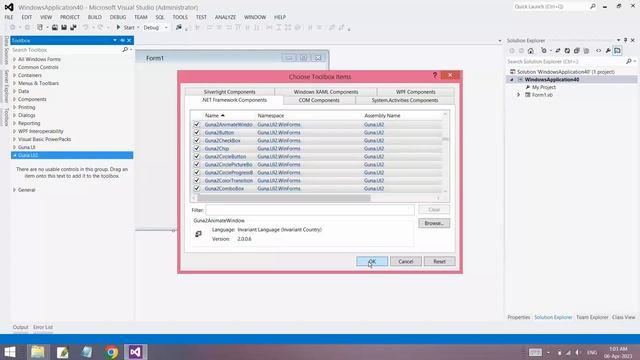Screen dimensions: 640x360
Task: Switch to COM Components tab
Action: (x=319, y=100)
